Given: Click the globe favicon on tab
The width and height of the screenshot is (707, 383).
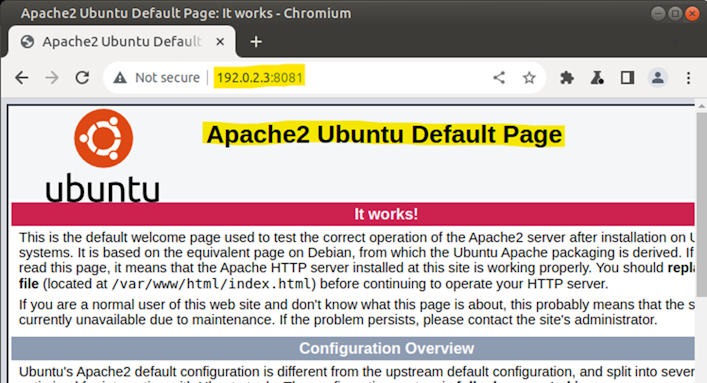Looking at the screenshot, I should pos(28,42).
